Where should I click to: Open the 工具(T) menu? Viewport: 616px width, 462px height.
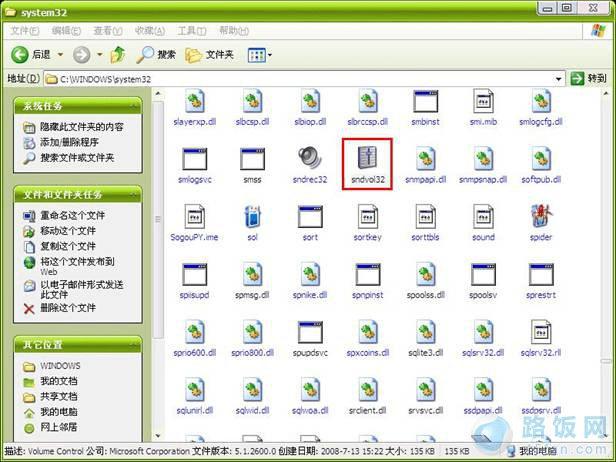click(191, 31)
